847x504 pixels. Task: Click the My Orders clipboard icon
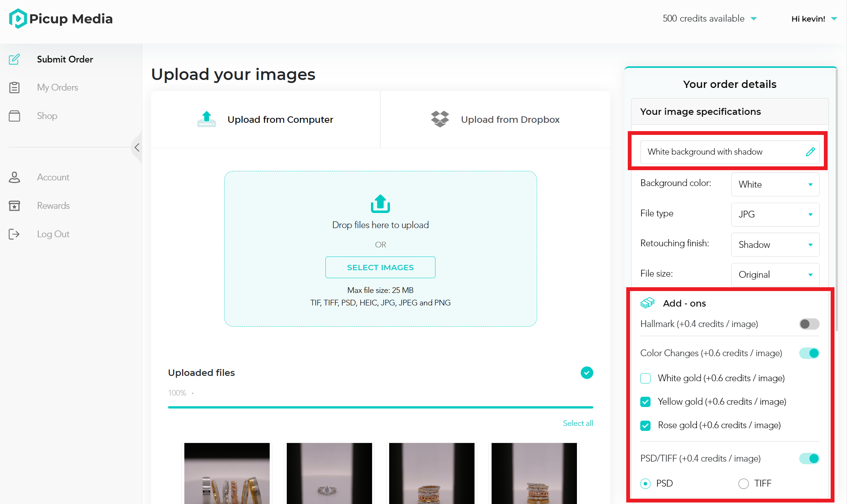(14, 88)
